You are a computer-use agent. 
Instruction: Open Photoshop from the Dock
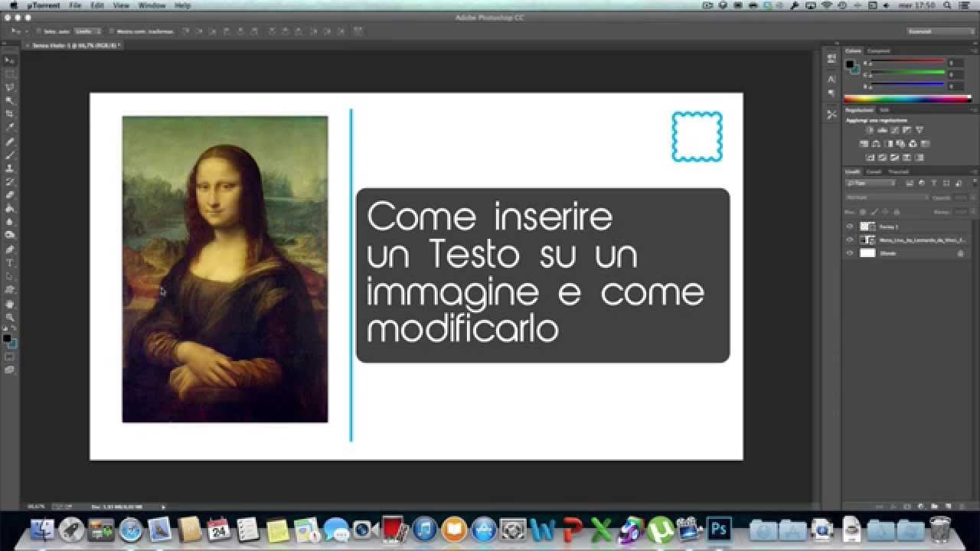pyautogui.click(x=718, y=528)
